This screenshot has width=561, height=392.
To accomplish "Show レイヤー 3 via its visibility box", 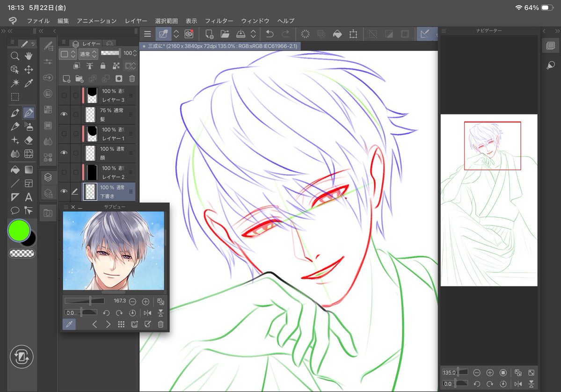I will (64, 95).
